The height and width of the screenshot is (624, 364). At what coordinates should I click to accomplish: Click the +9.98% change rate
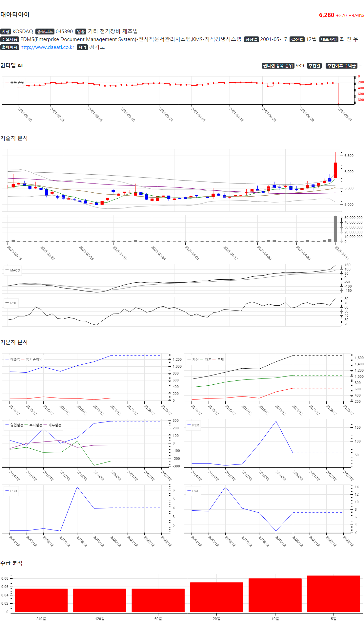(x=356, y=15)
